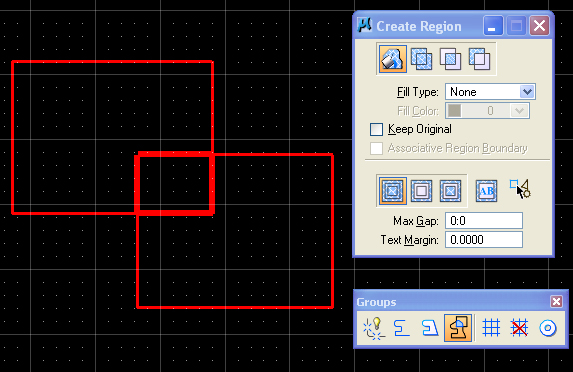
Task: Click the Fill Color gray swatch
Action: point(454,111)
